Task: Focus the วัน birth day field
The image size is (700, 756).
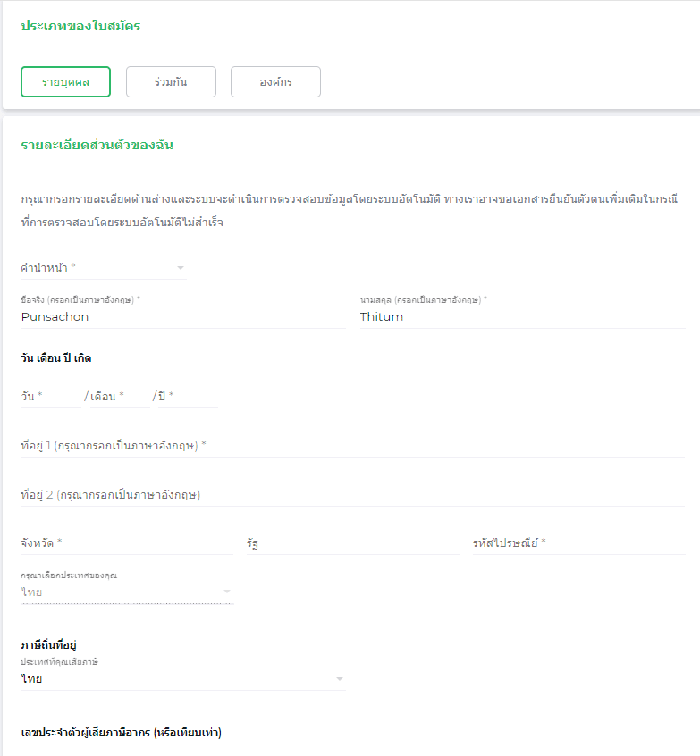Action: point(50,396)
